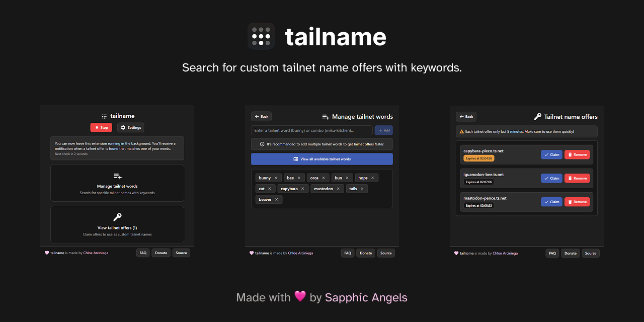Image resolution: width=644 pixels, height=322 pixels.
Task: Click the list-add icon above Manage tailnet words
Action: click(x=117, y=176)
